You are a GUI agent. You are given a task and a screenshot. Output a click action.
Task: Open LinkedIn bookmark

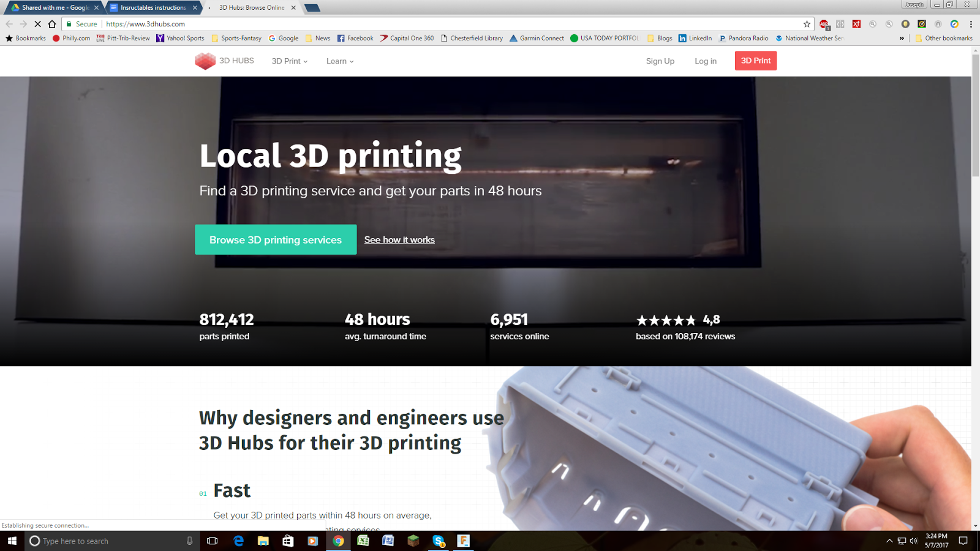coord(695,38)
